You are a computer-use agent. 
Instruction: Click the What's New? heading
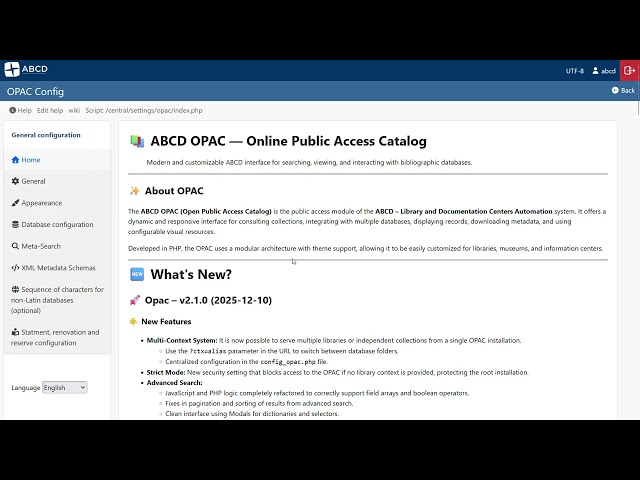tap(191, 274)
